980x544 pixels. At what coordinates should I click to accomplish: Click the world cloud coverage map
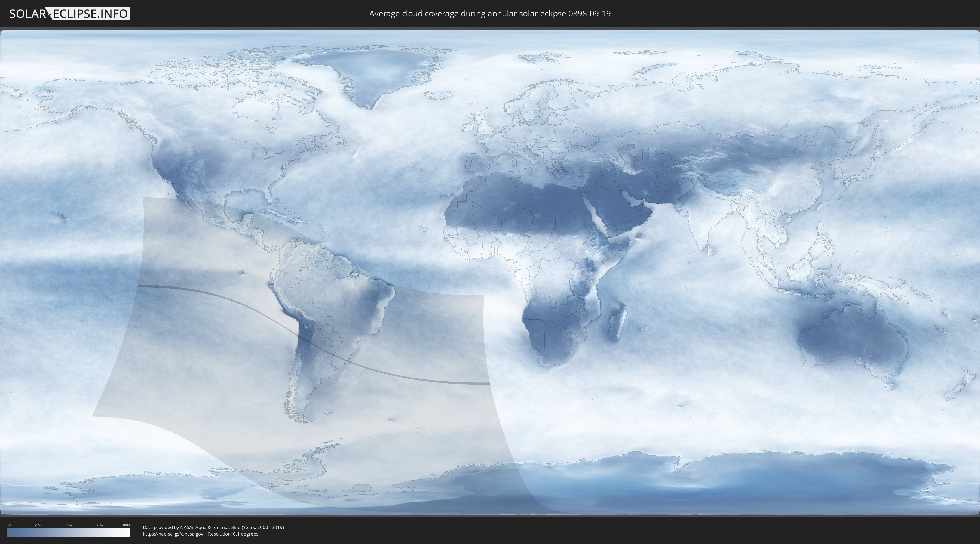point(490,272)
